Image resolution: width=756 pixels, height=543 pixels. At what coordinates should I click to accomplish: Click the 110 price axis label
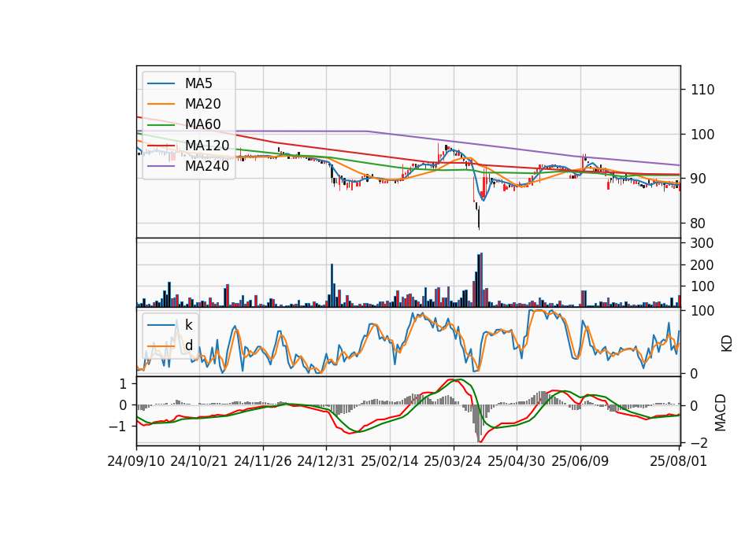[x=702, y=90]
